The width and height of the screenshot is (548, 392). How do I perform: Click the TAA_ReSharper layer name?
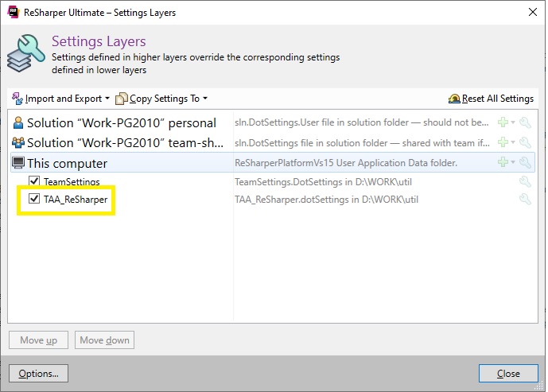[76, 199]
